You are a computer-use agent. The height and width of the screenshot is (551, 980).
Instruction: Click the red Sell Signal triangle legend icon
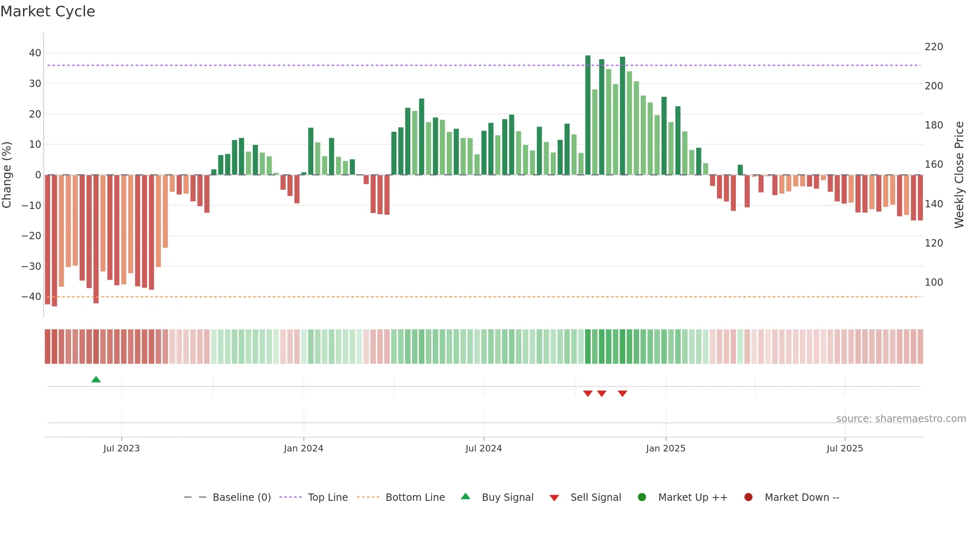(x=554, y=498)
